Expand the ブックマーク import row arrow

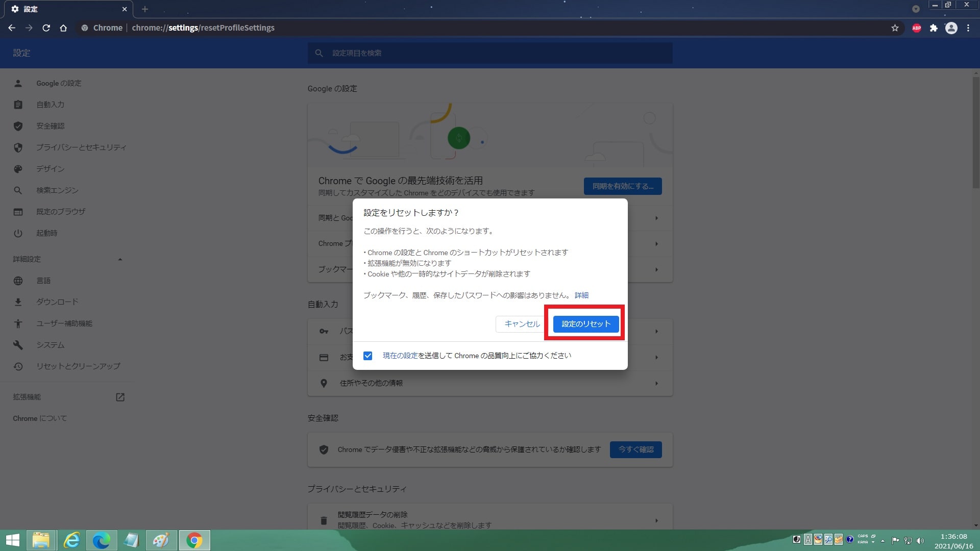(656, 269)
